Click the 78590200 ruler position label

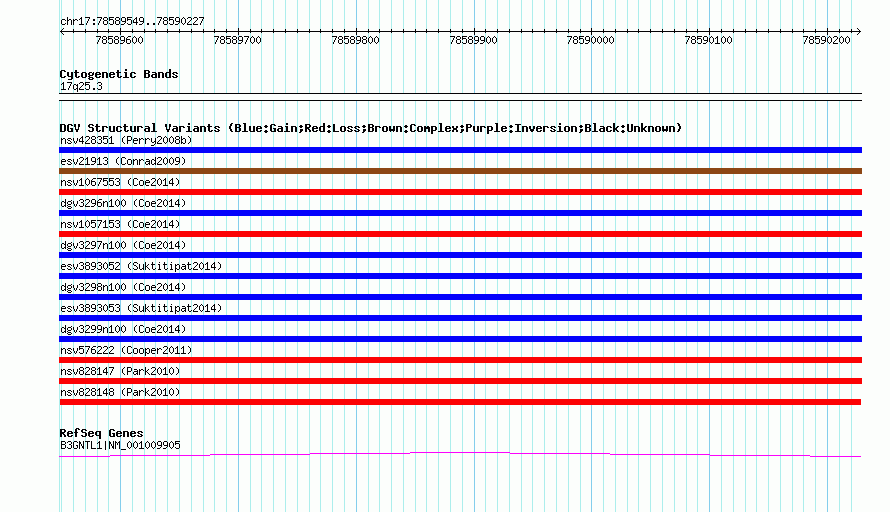(826, 40)
